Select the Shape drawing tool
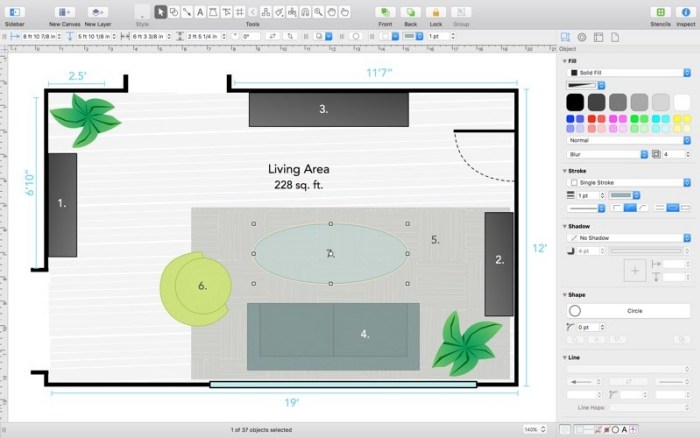This screenshot has height=438, width=700. tap(174, 12)
